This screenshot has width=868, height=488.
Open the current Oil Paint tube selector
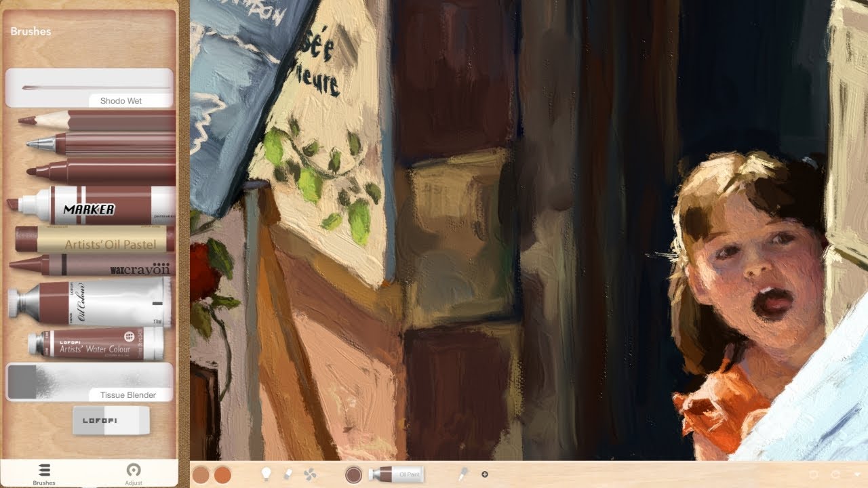tap(396, 475)
